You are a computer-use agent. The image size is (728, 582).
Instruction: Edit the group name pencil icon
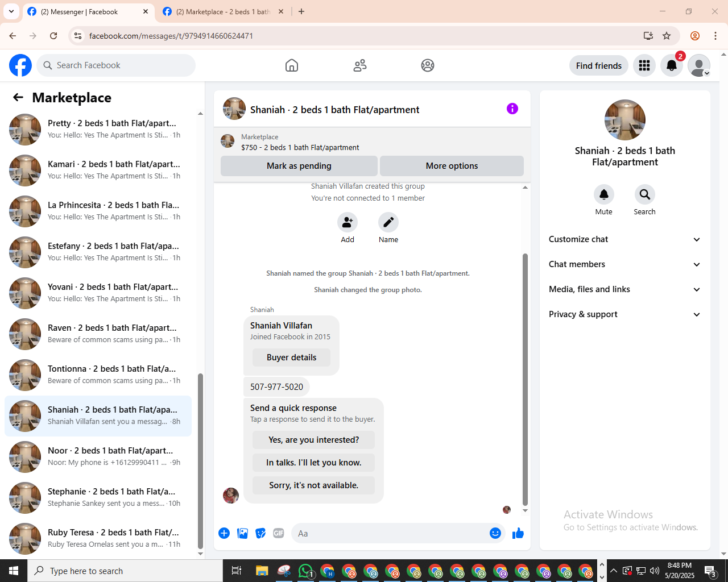click(388, 222)
